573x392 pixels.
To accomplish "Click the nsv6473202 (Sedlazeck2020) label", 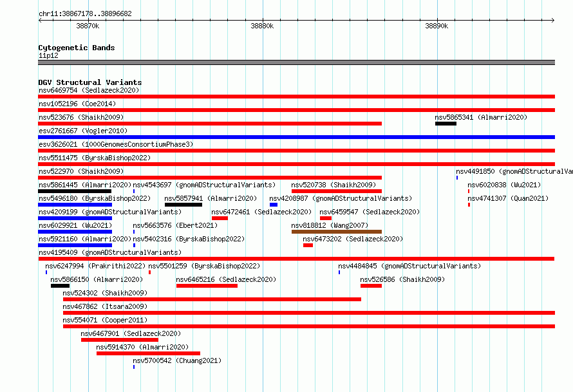I will tap(353, 239).
